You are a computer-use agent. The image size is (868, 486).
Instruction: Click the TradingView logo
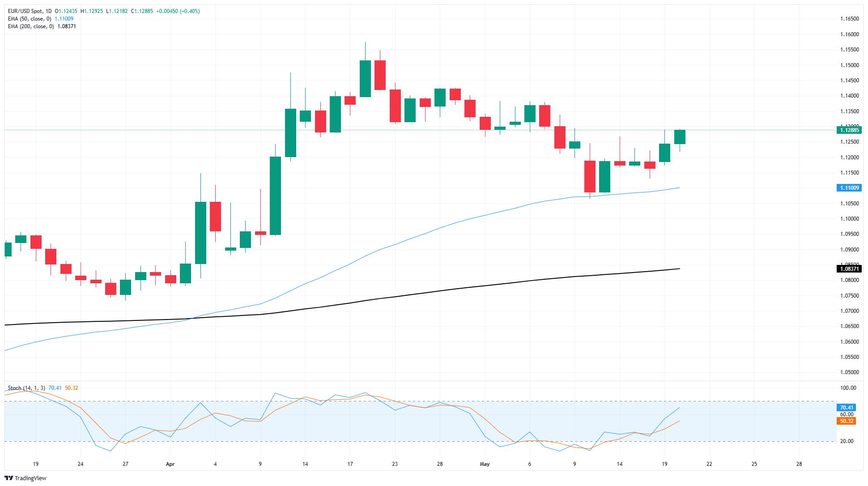point(26,478)
